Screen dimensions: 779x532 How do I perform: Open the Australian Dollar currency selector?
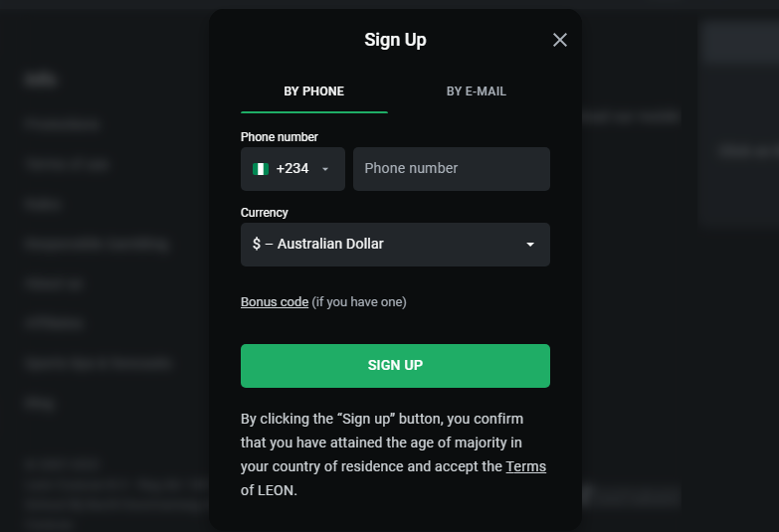(x=395, y=245)
